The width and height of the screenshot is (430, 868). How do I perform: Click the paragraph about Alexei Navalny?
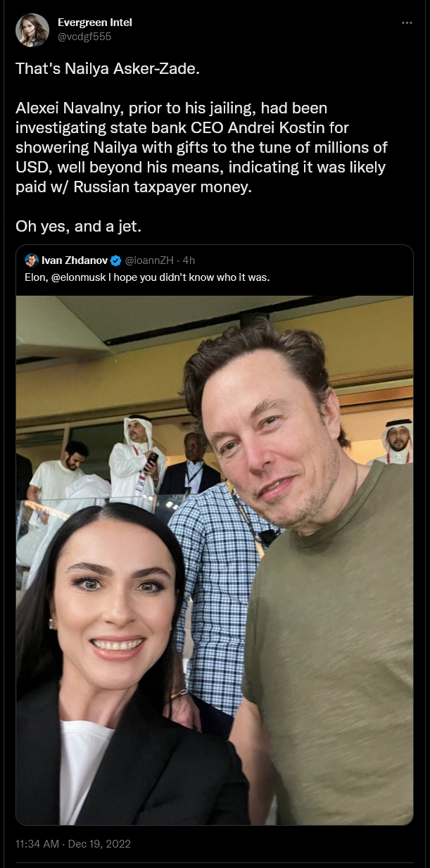click(205, 149)
